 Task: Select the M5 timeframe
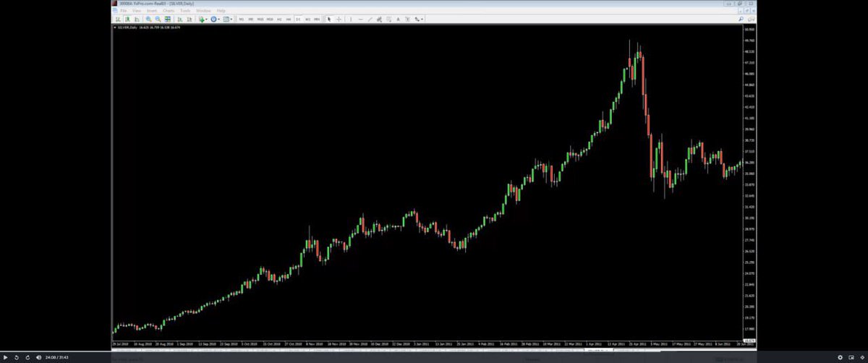click(x=250, y=20)
